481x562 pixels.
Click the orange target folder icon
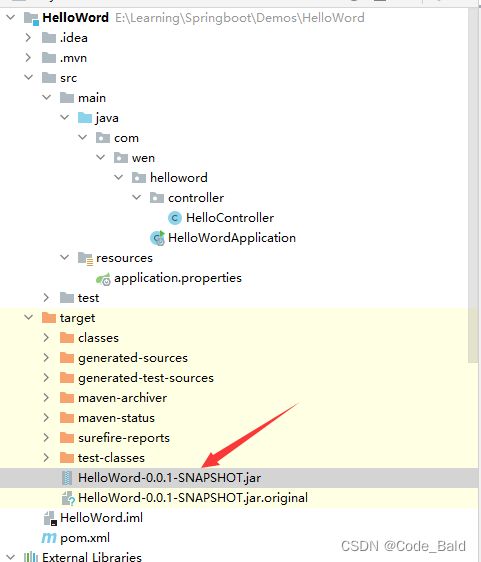[49, 317]
